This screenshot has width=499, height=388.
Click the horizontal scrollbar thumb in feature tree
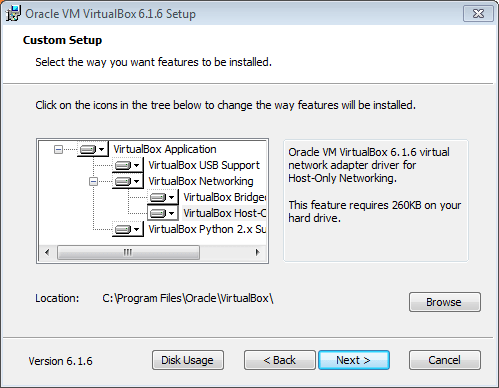128,252
